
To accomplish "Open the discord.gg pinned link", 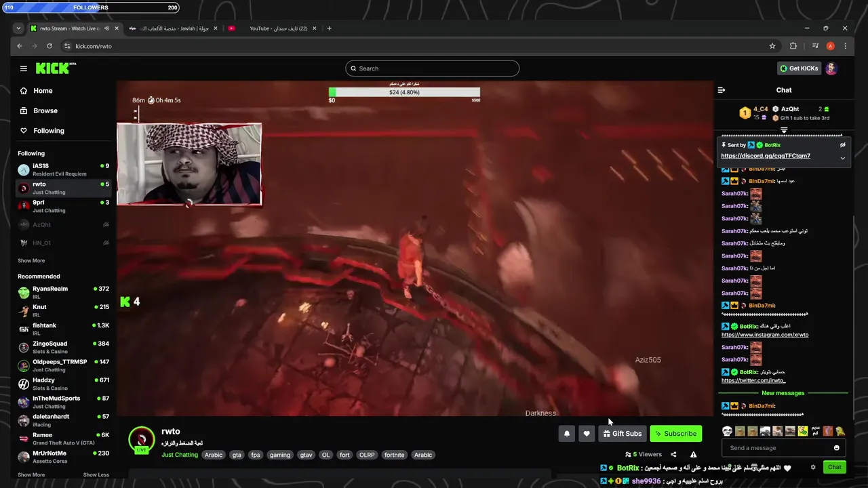I will (x=766, y=156).
